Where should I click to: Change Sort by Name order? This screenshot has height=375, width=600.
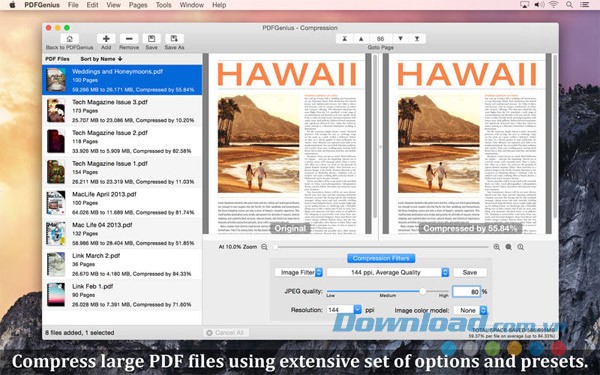[x=101, y=59]
